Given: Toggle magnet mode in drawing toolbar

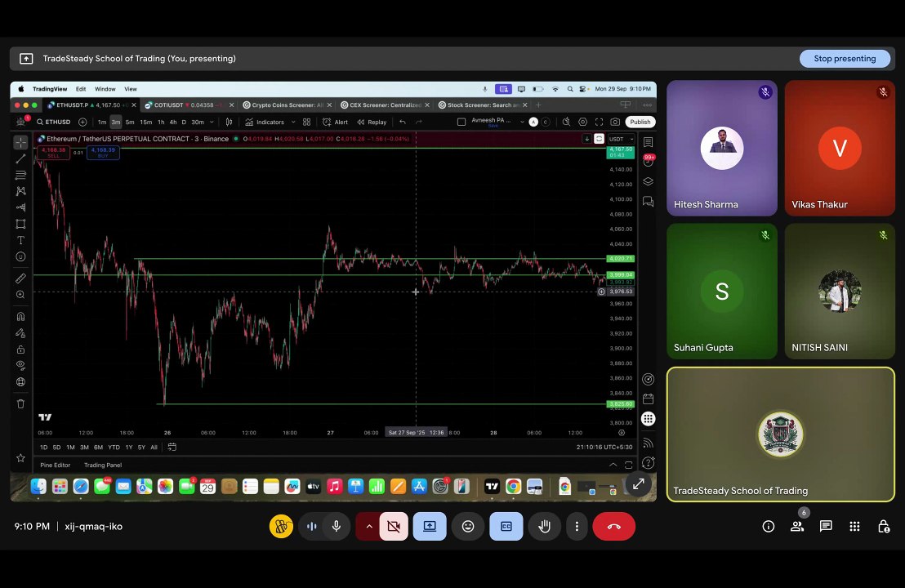Looking at the screenshot, I should (x=20, y=316).
